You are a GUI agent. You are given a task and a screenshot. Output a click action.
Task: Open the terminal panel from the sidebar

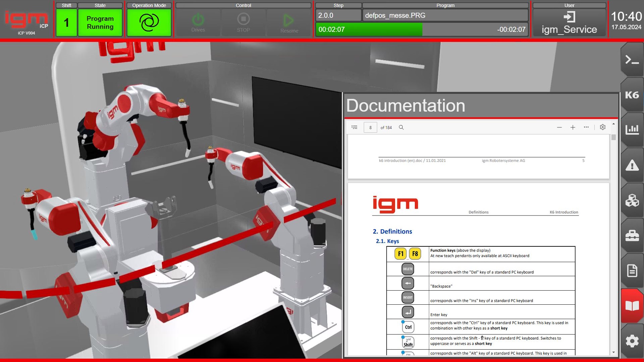632,60
